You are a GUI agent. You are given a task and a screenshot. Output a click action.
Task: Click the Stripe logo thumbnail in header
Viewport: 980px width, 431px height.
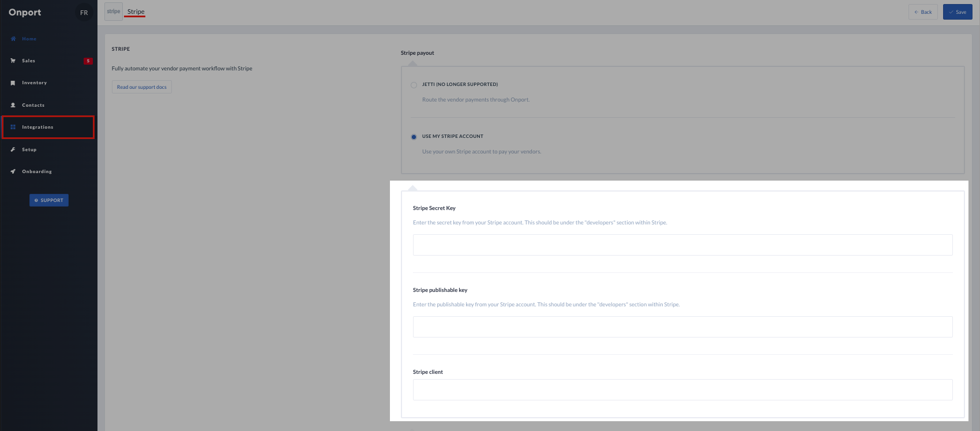pos(114,12)
